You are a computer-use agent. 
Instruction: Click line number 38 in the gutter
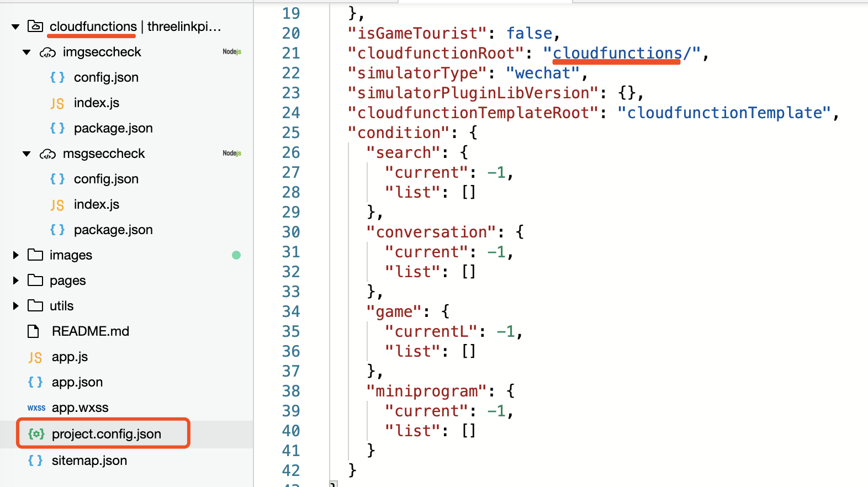[291, 391]
